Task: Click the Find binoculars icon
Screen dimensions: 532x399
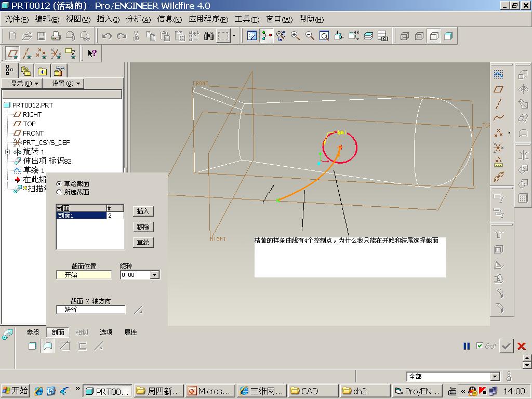Action: (x=209, y=36)
